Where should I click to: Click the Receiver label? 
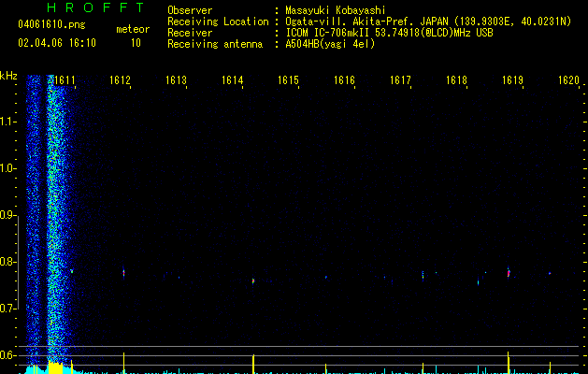(190, 33)
